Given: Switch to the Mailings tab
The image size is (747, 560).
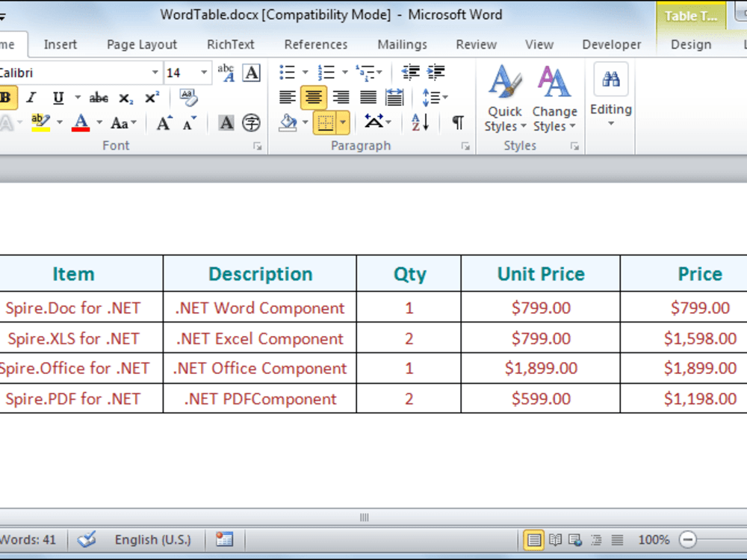Looking at the screenshot, I should 402,45.
